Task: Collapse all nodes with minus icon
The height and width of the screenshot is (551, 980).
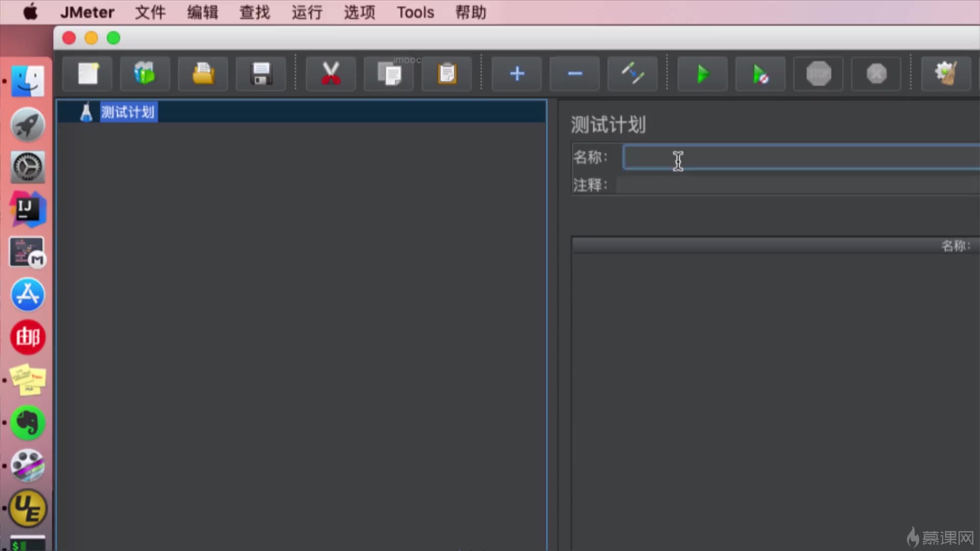Action: (575, 74)
